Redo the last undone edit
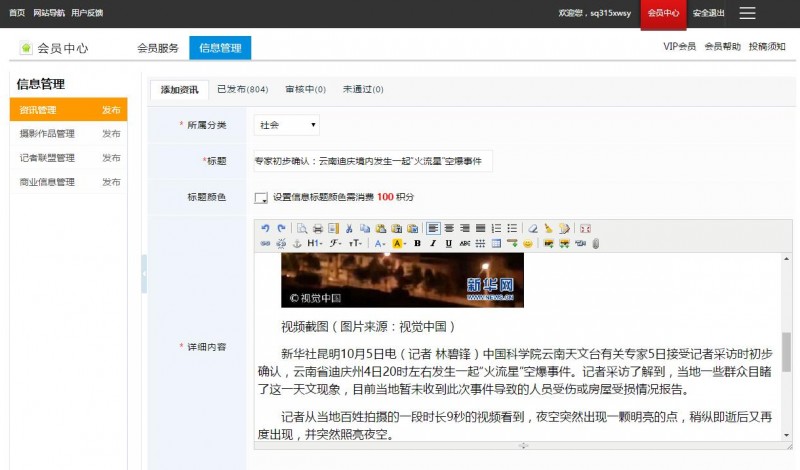The image size is (800, 470). click(x=281, y=228)
